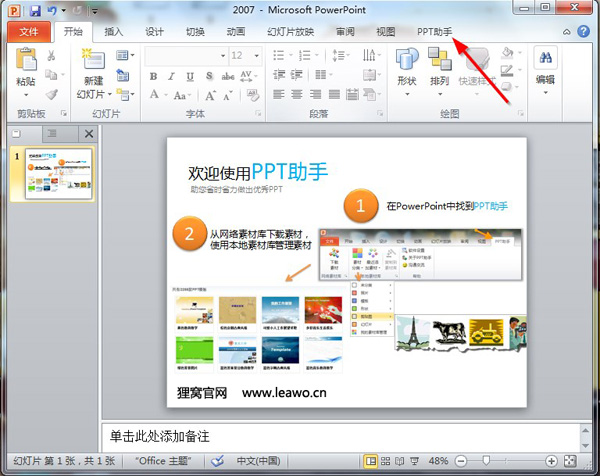Select the shape outline pen
The image size is (600, 476).
pyautogui.click(x=507, y=70)
